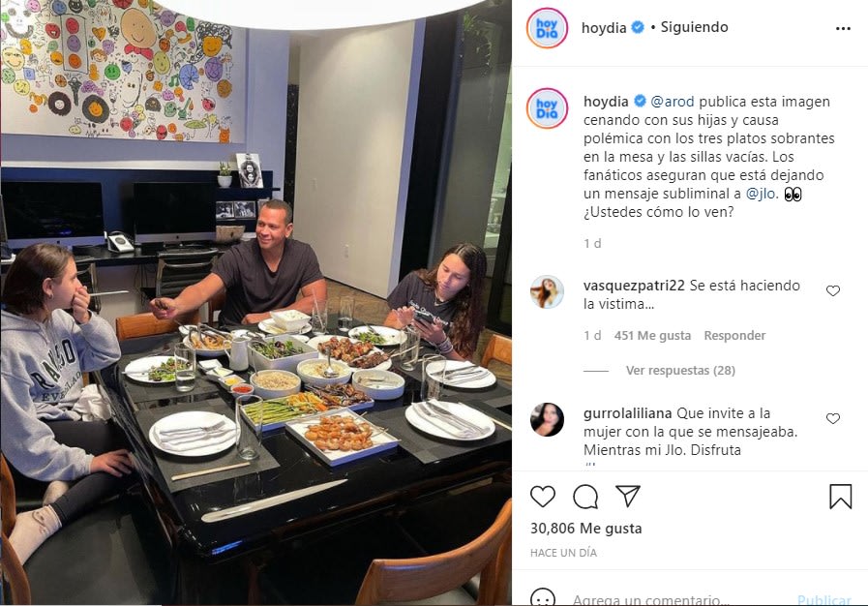868x606 pixels.
Task: Open hoydia profile picture in header
Action: click(x=547, y=28)
